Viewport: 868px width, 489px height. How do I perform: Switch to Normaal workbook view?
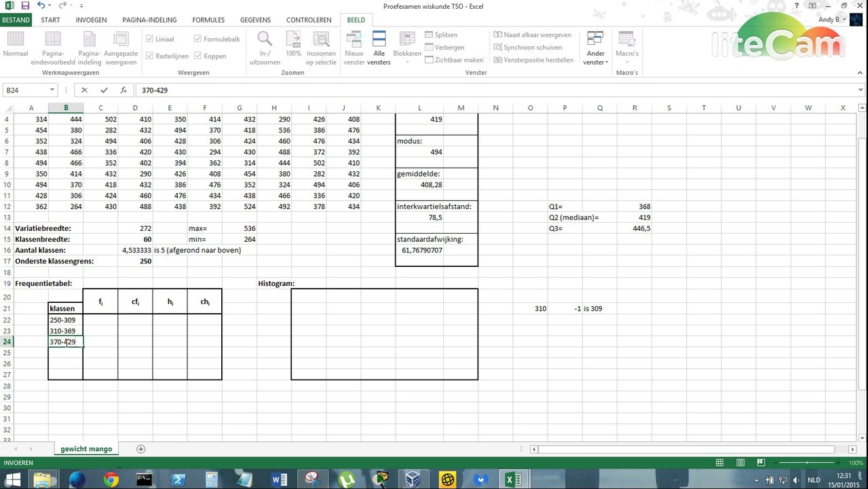[x=15, y=45]
